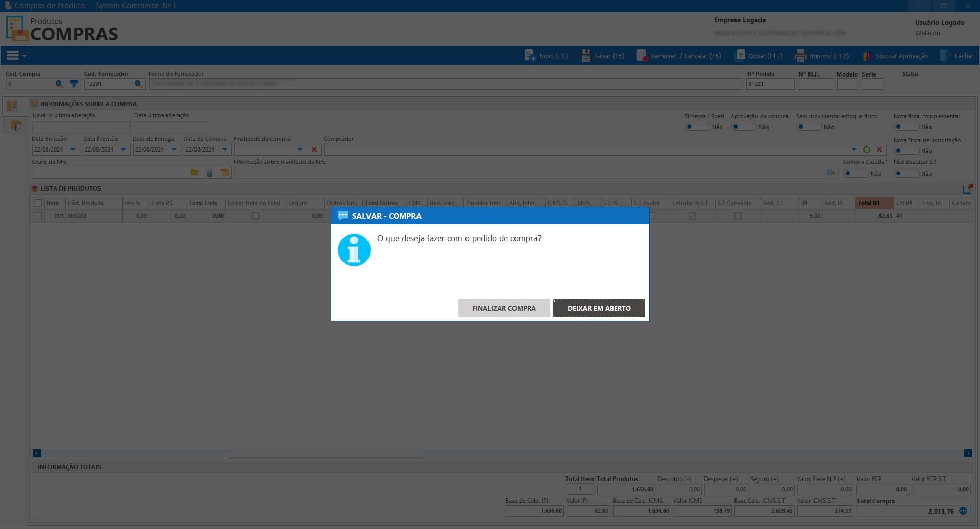Clear Finalidade da Compra with red X

314,149
